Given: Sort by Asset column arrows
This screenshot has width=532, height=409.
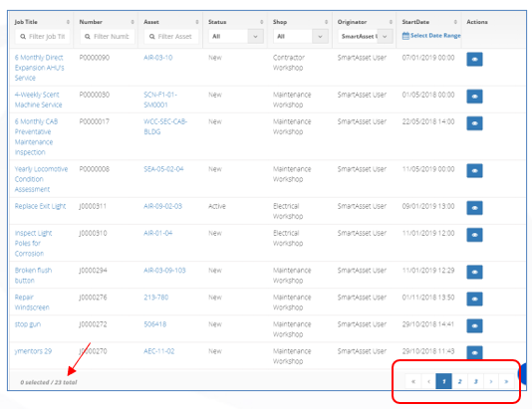Looking at the screenshot, I should tap(197, 22).
